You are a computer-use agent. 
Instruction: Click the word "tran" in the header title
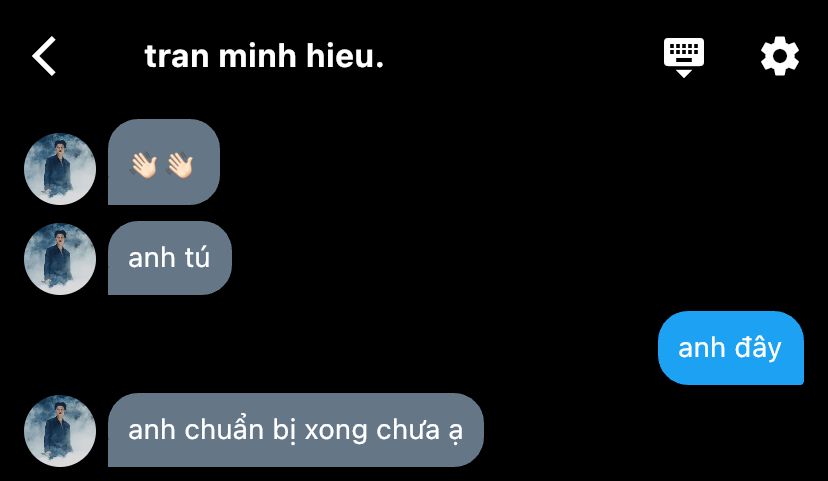pyautogui.click(x=177, y=57)
